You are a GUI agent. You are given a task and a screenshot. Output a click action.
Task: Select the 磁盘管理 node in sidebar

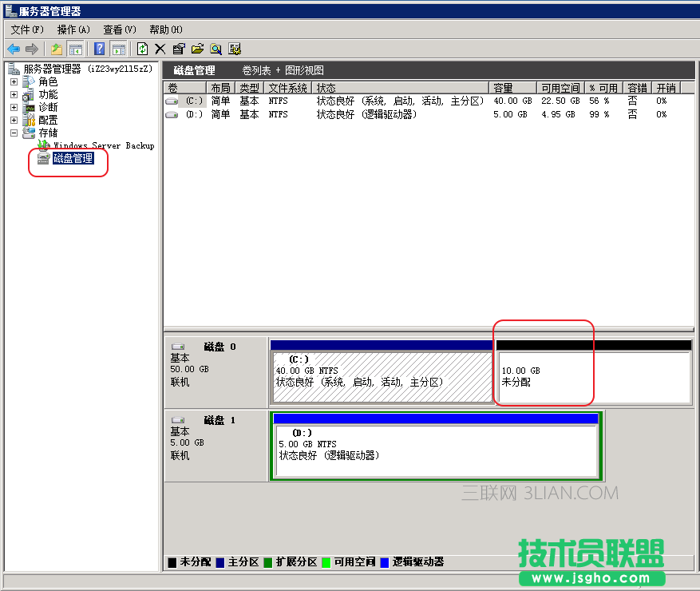(x=74, y=157)
